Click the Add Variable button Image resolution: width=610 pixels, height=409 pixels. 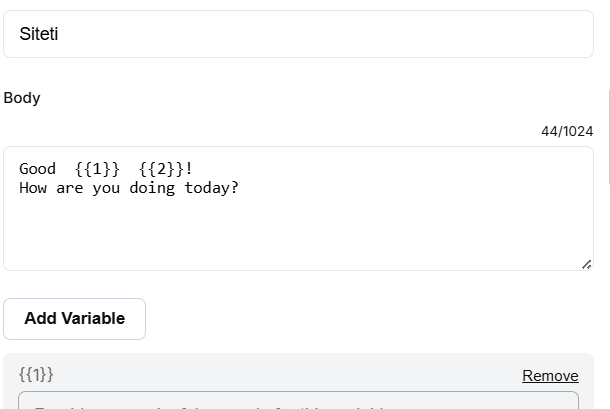pyautogui.click(x=74, y=319)
